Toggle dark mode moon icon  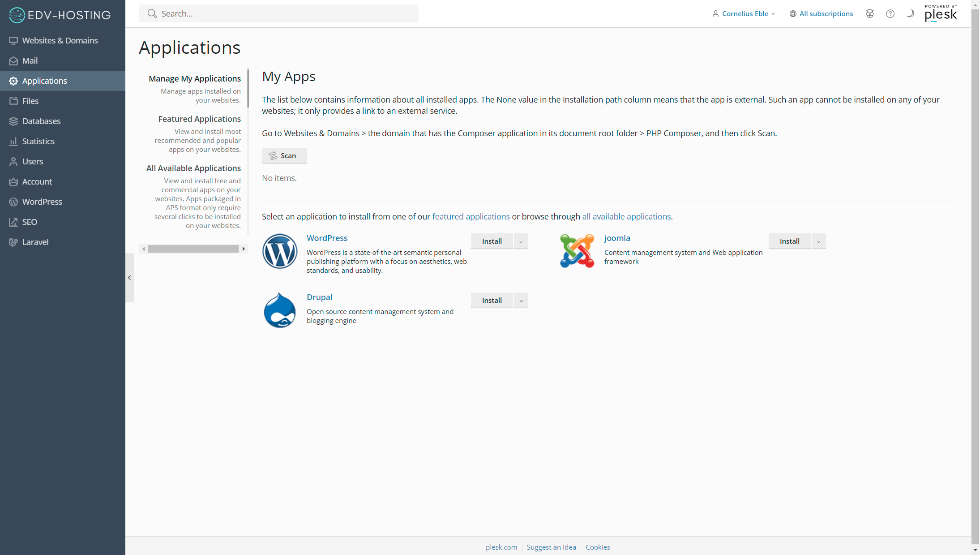pyautogui.click(x=910, y=13)
